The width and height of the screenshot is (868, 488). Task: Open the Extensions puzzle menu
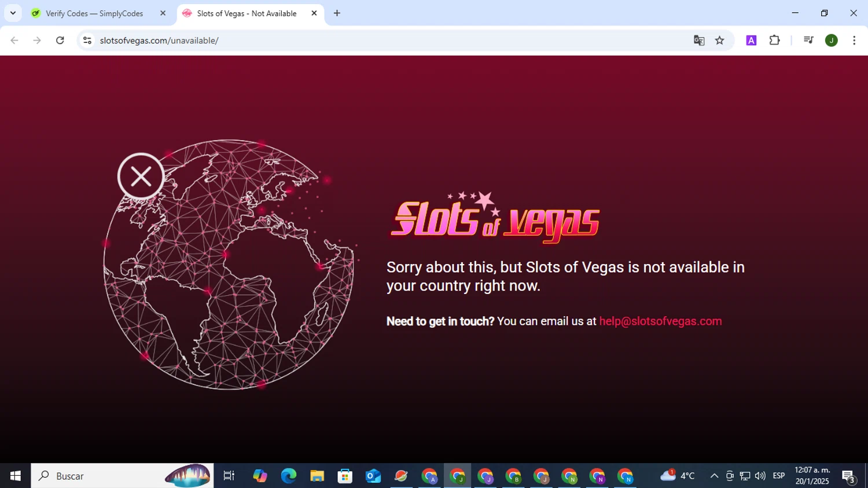[774, 41]
